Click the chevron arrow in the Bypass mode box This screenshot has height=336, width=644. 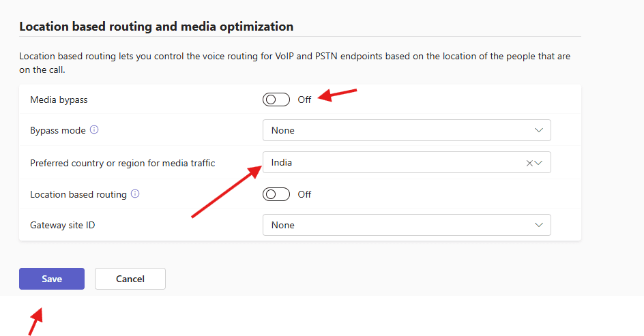pyautogui.click(x=539, y=130)
